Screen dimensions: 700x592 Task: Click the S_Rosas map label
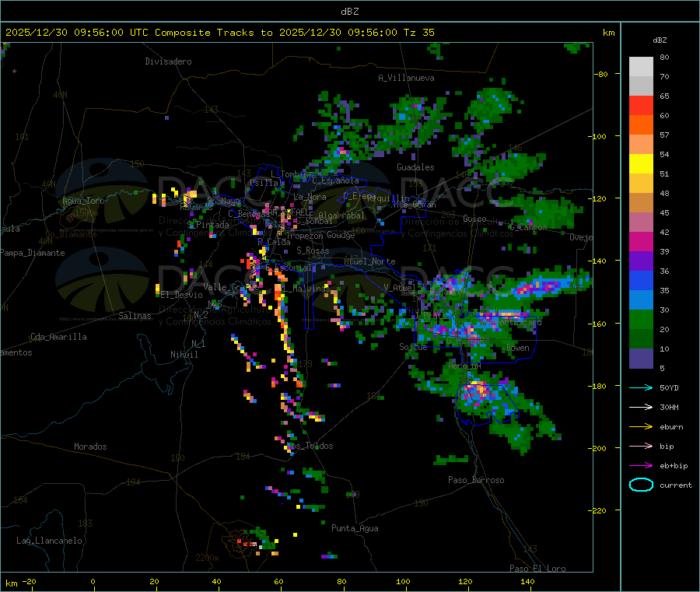click(313, 250)
